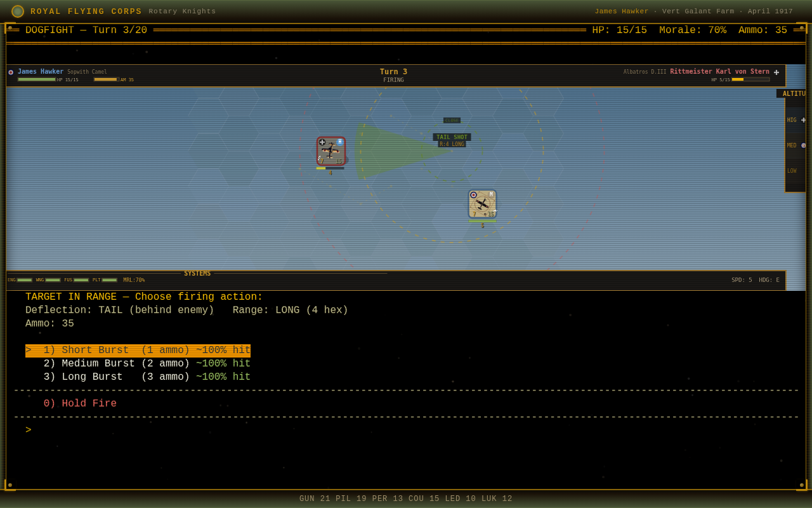
Task: Choose Short Burst firing option
Action: [x=138, y=351]
